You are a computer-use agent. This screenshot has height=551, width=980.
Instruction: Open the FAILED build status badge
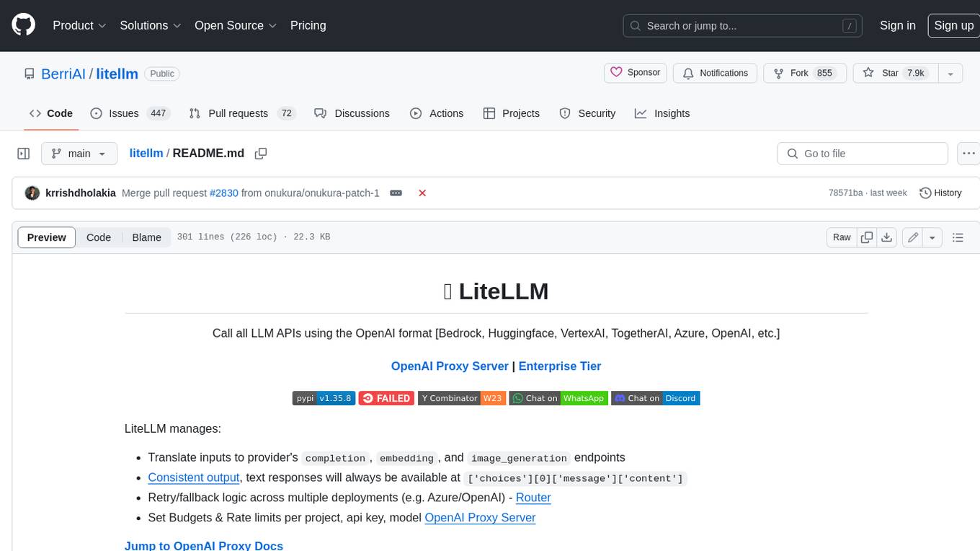[x=386, y=398]
